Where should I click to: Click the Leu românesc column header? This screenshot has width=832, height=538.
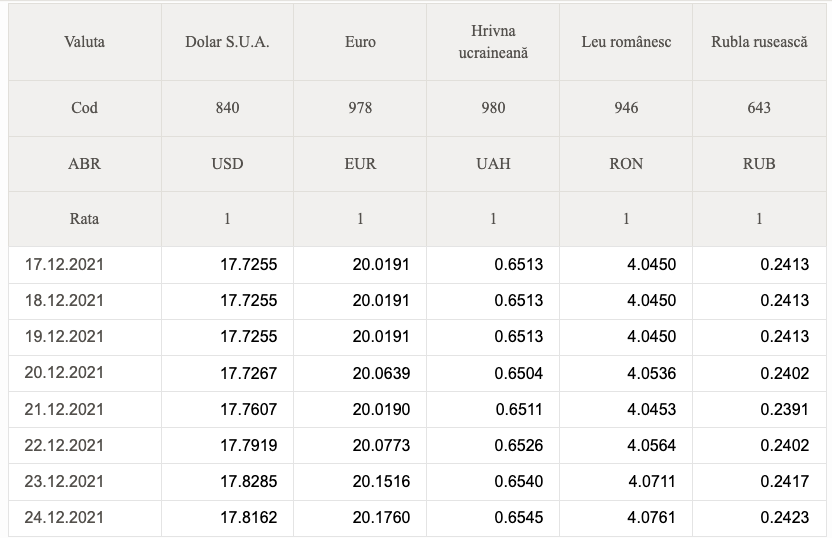click(626, 42)
